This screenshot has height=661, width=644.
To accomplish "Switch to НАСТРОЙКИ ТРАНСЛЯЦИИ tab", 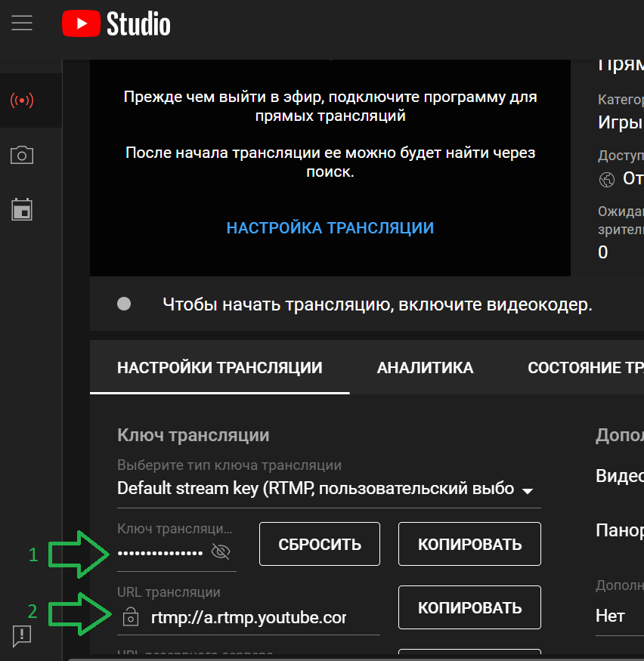I will 220,368.
